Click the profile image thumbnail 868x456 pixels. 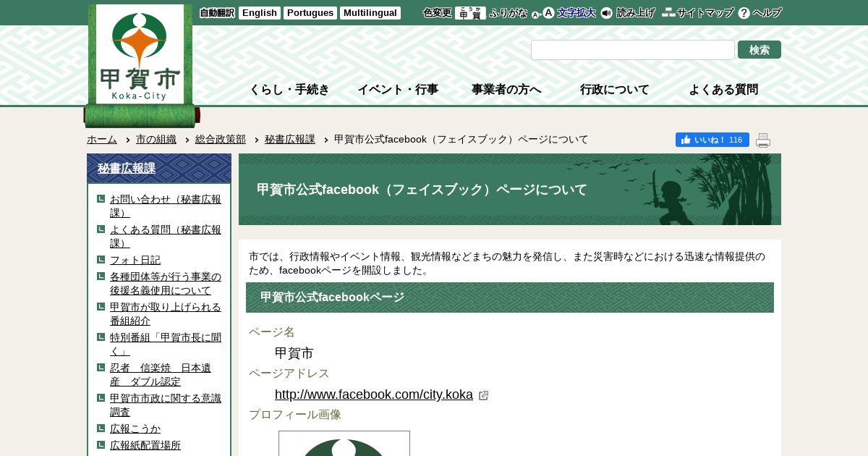344,443
